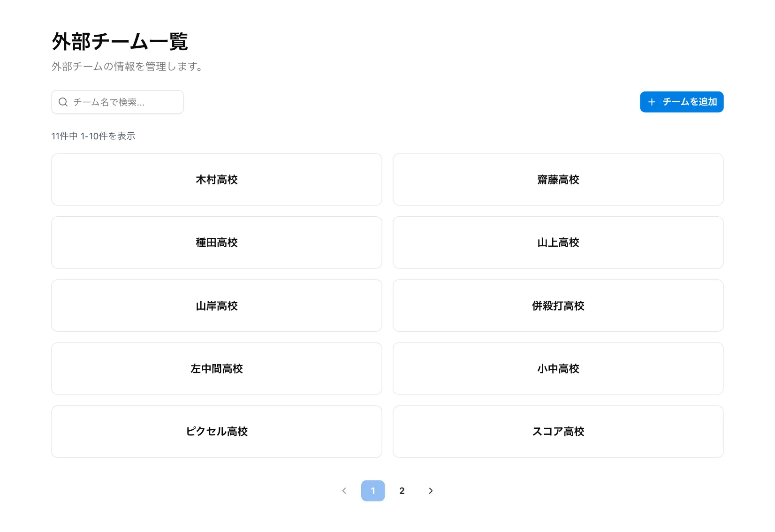Click the right arrow pagination icon

[431, 491]
